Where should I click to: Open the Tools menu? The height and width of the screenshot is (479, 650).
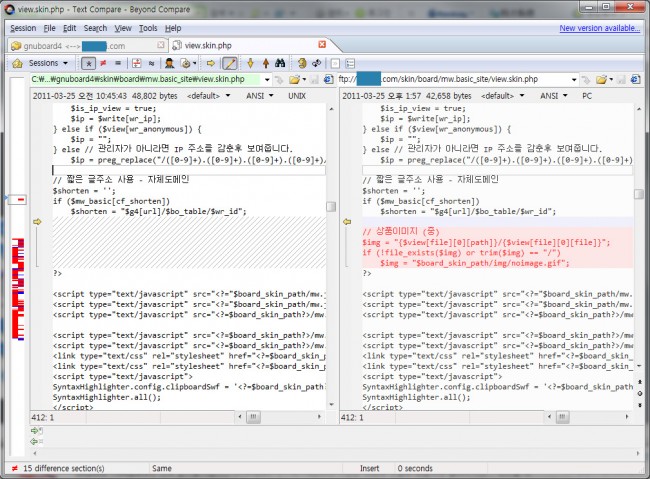pos(148,28)
